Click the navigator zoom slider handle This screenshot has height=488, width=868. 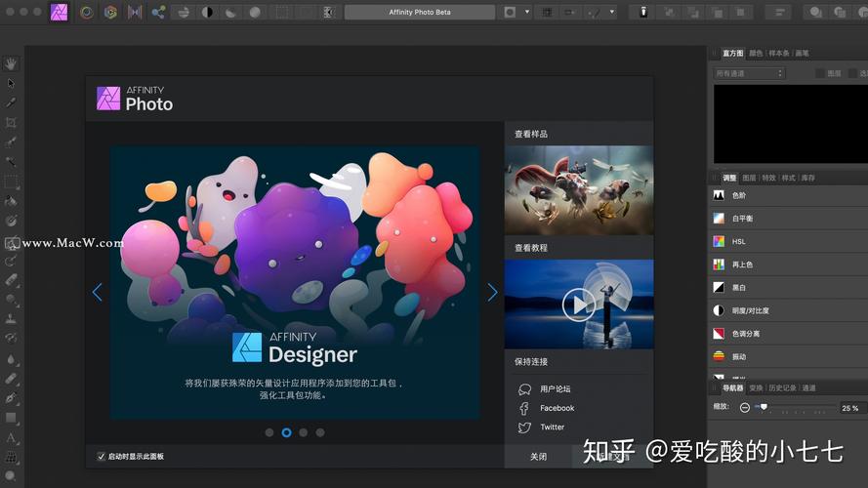[764, 407]
